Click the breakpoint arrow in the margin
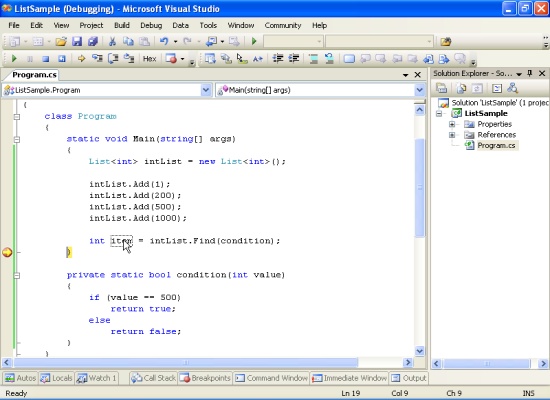550x400 pixels. pyautogui.click(x=7, y=252)
